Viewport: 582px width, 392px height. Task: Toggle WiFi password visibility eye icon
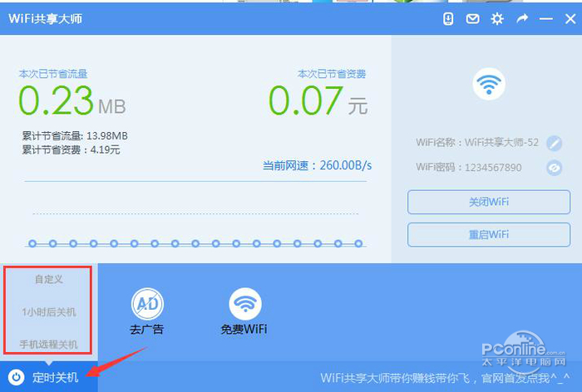555,168
